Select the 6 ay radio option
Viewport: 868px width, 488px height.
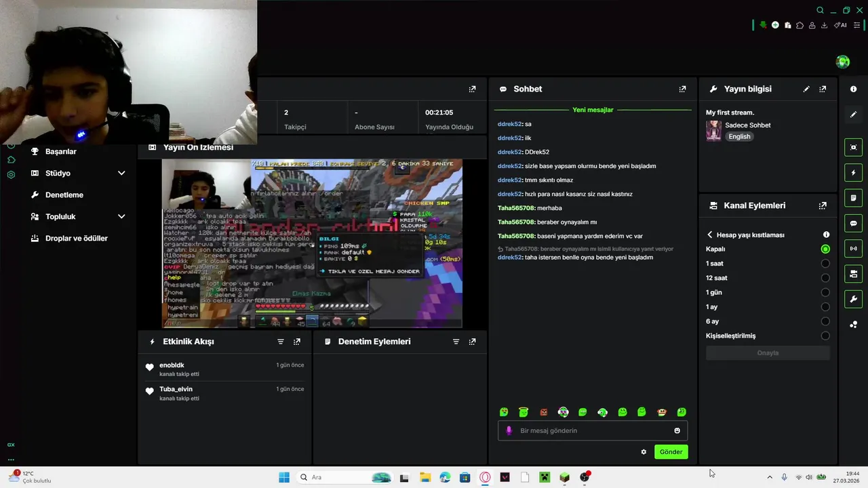coord(825,321)
